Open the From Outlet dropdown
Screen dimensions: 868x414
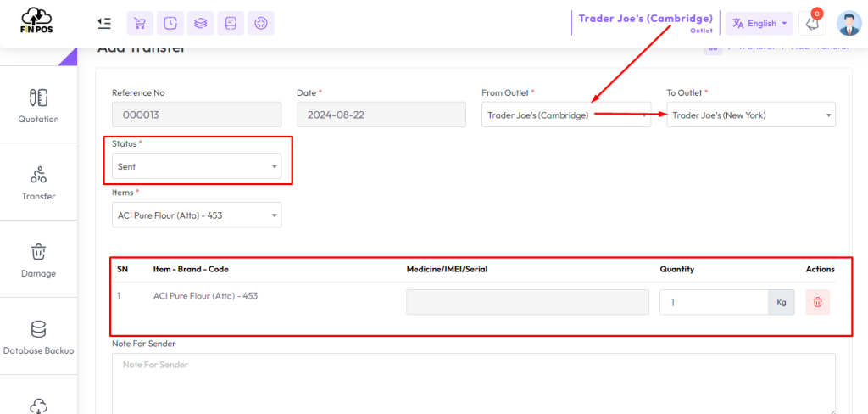tap(566, 115)
